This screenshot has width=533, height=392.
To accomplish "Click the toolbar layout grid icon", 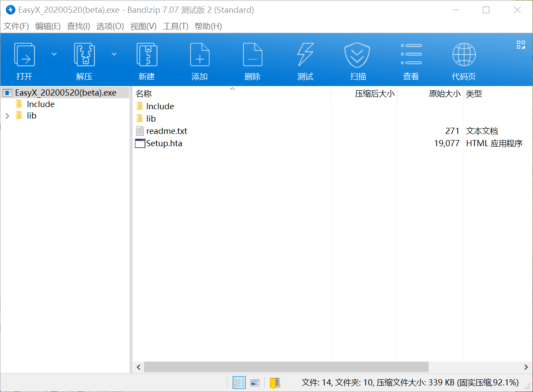I will point(521,44).
